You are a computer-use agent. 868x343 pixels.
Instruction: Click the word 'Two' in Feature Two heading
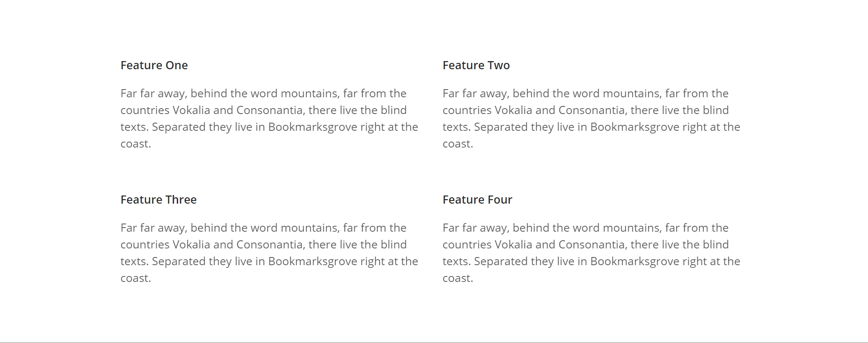pos(499,65)
